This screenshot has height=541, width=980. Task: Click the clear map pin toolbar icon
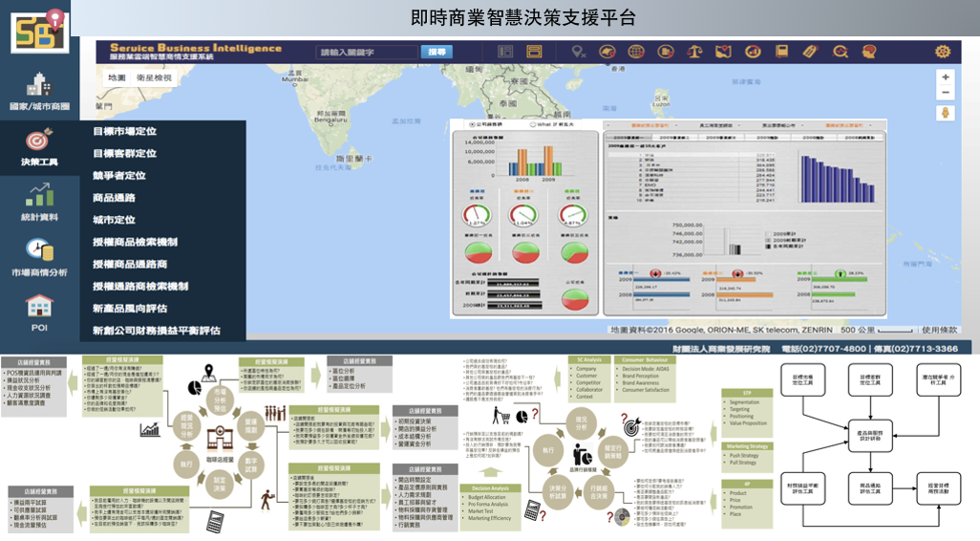[x=579, y=52]
